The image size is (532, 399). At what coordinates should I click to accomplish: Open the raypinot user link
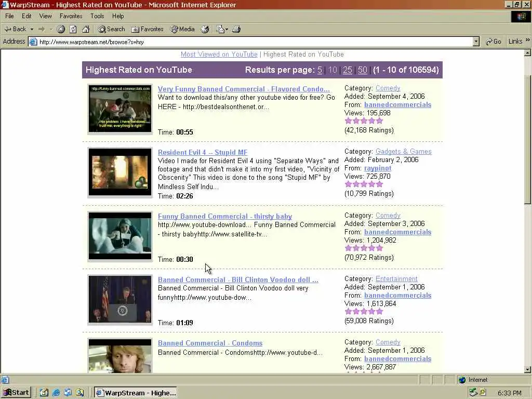pos(378,168)
